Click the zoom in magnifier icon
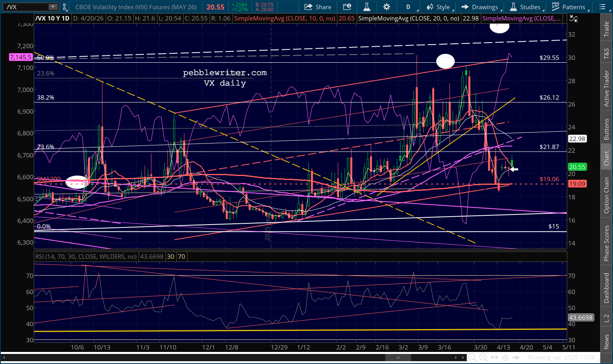 483,357
